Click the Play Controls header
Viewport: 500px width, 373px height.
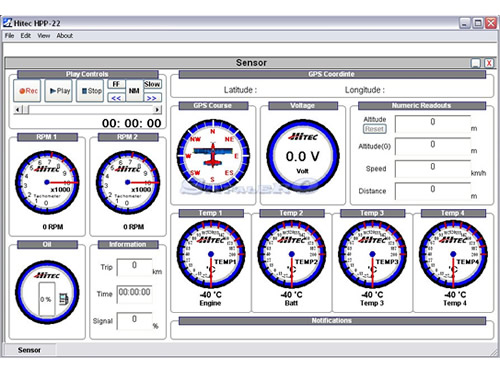coord(87,74)
